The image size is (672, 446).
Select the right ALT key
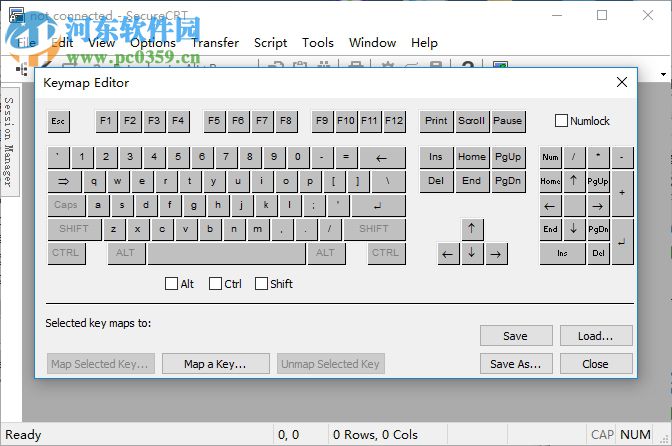point(327,253)
